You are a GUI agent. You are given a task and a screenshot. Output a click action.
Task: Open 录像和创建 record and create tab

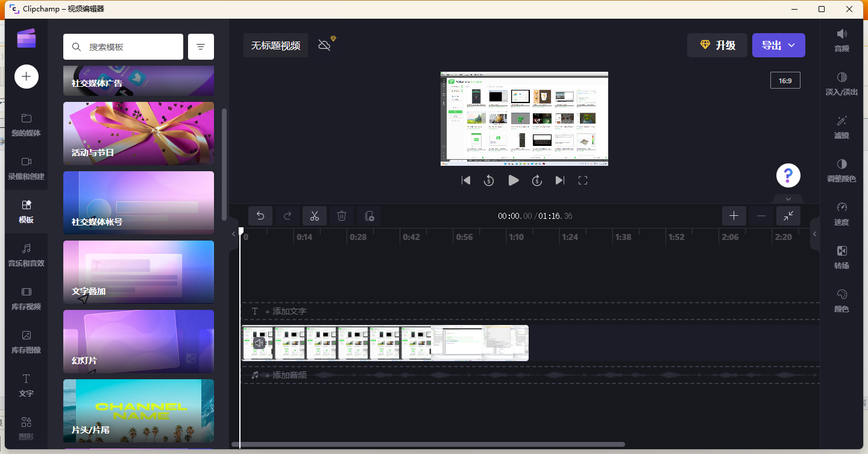click(x=26, y=168)
